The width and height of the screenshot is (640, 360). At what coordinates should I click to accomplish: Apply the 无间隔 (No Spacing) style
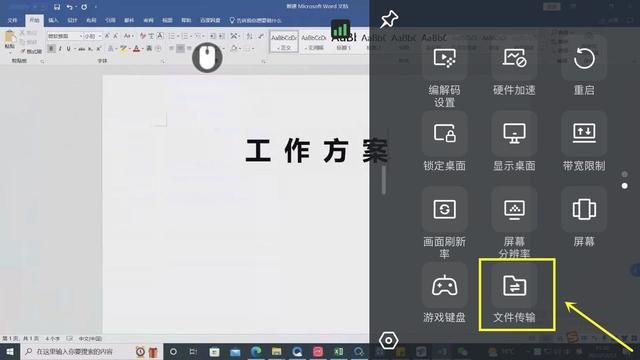coord(313,42)
